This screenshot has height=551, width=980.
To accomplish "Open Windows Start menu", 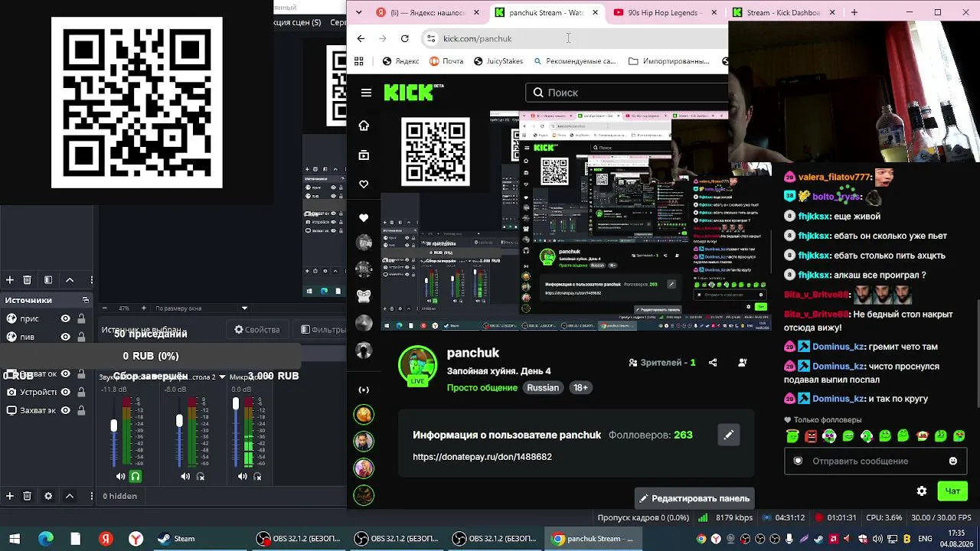I will (15, 539).
